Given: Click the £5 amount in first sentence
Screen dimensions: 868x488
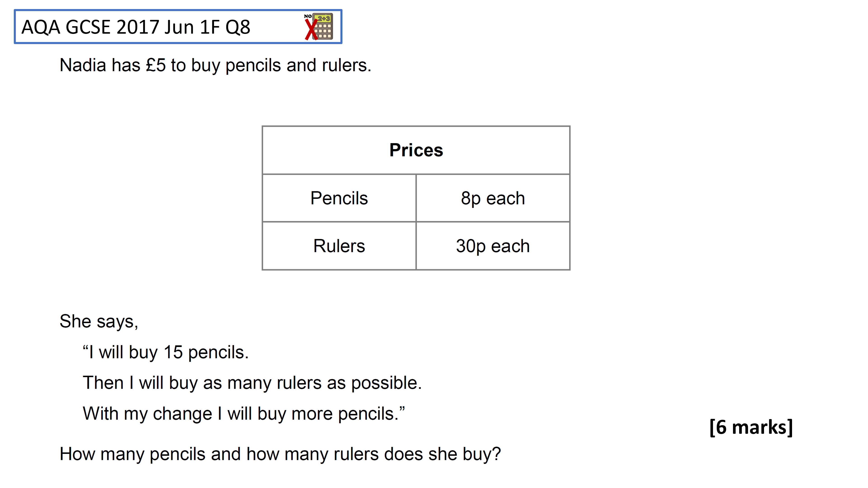Looking at the screenshot, I should pyautogui.click(x=156, y=65).
